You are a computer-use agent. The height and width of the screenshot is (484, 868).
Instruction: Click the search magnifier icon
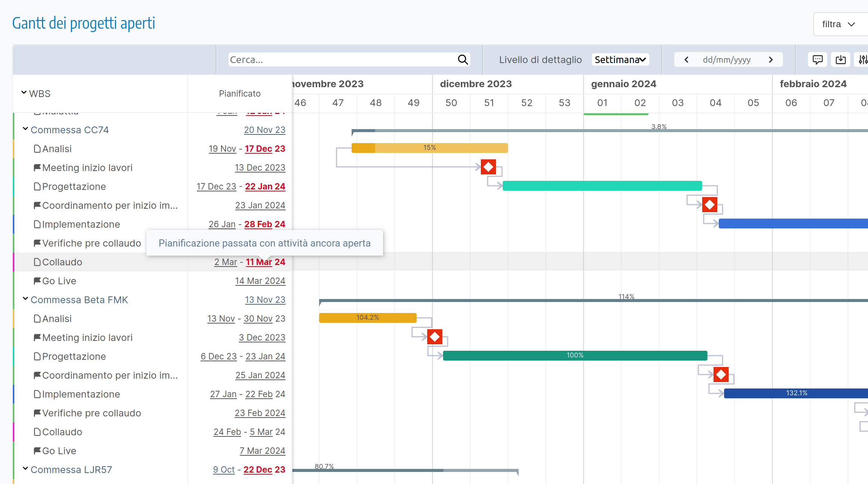463,60
